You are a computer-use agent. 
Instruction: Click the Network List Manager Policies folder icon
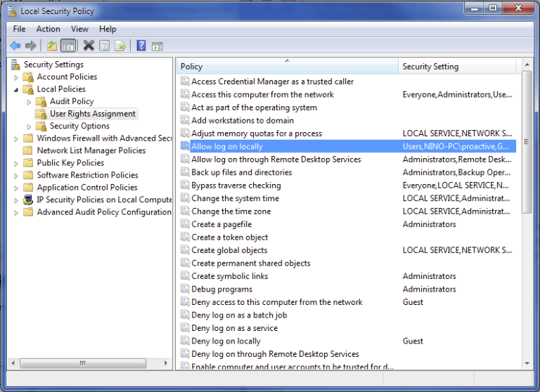click(x=28, y=150)
